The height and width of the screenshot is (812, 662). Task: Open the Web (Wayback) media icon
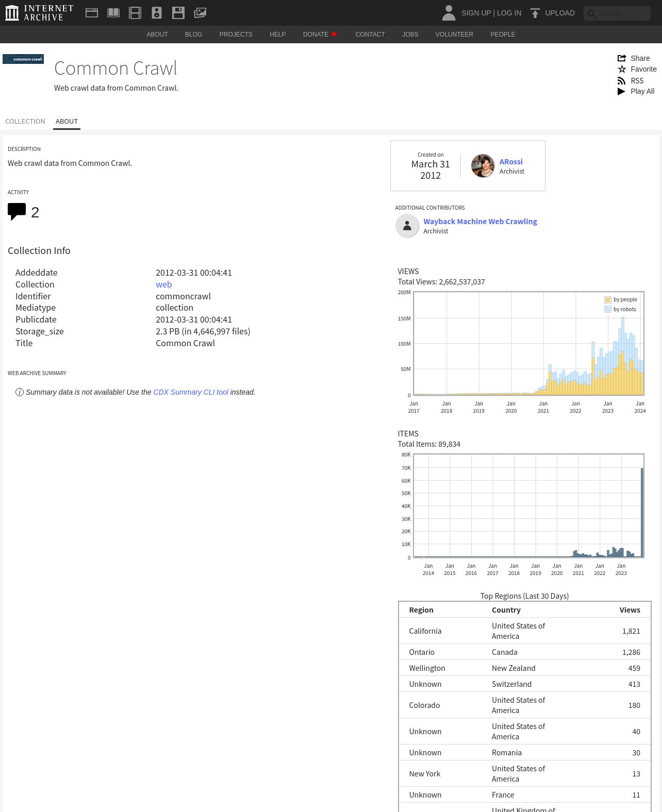tap(92, 13)
